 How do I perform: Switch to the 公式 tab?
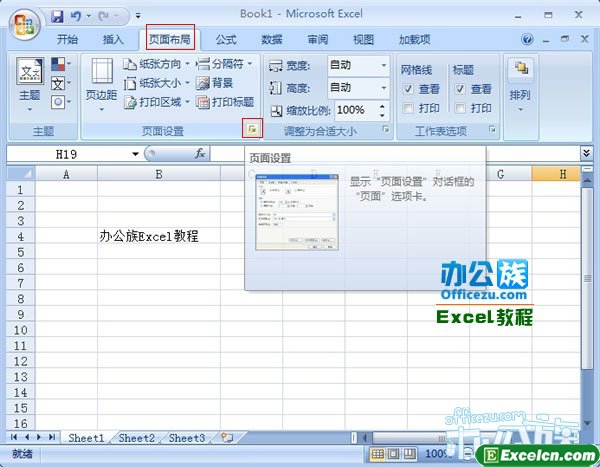point(226,39)
